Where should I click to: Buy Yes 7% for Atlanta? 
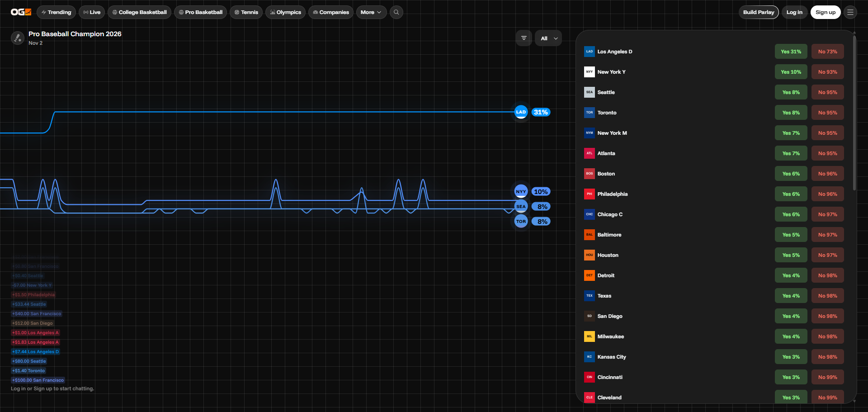point(791,153)
